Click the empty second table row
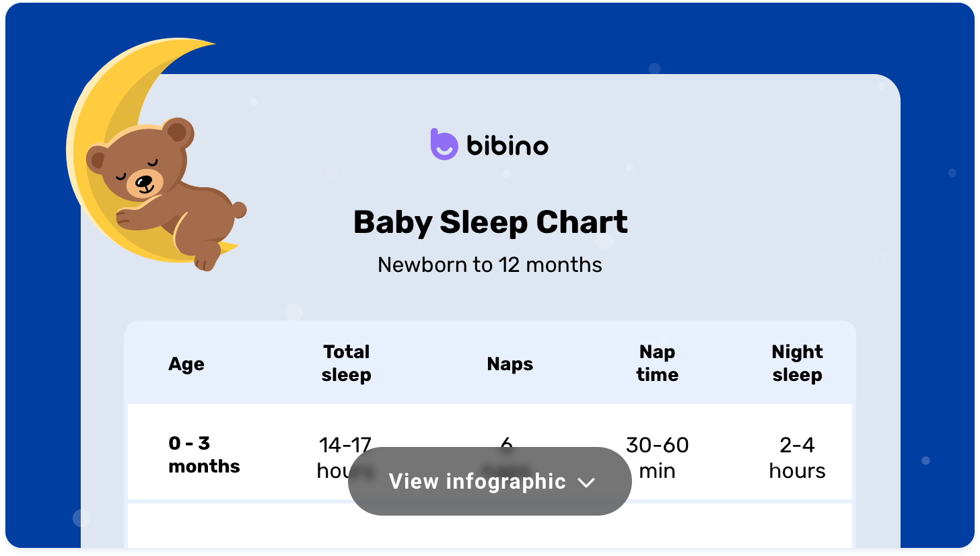 coord(490,526)
